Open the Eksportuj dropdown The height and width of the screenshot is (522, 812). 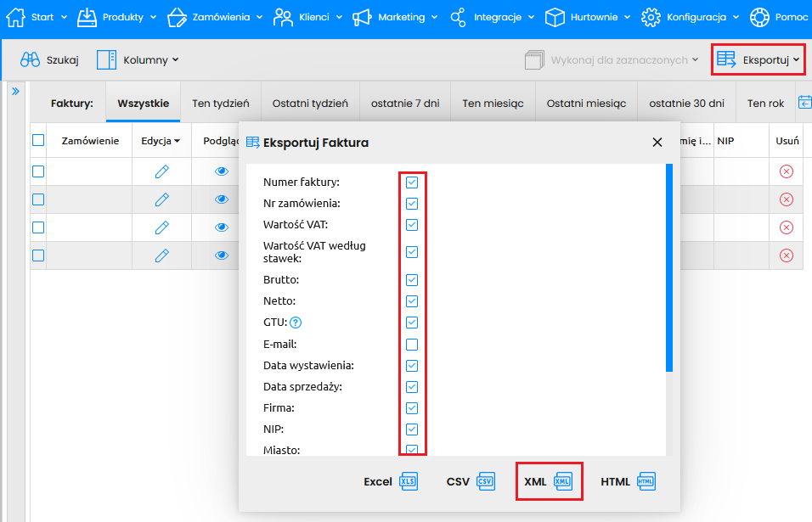tap(758, 59)
